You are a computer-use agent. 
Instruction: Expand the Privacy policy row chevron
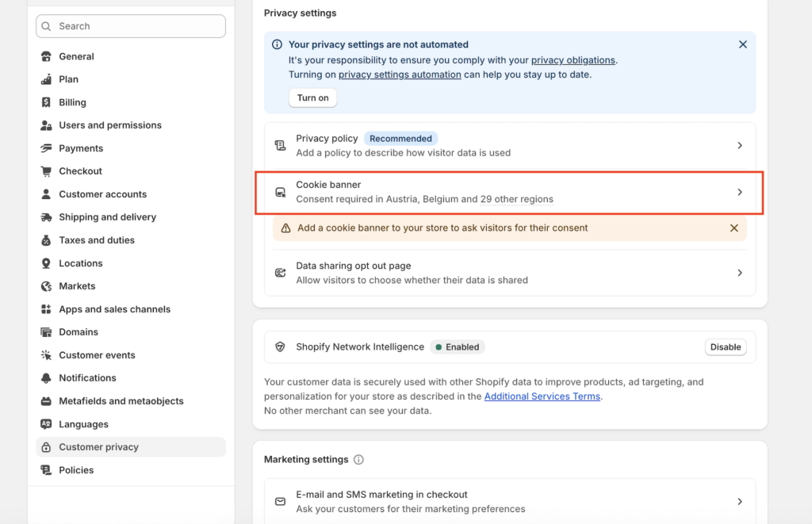[739, 146]
